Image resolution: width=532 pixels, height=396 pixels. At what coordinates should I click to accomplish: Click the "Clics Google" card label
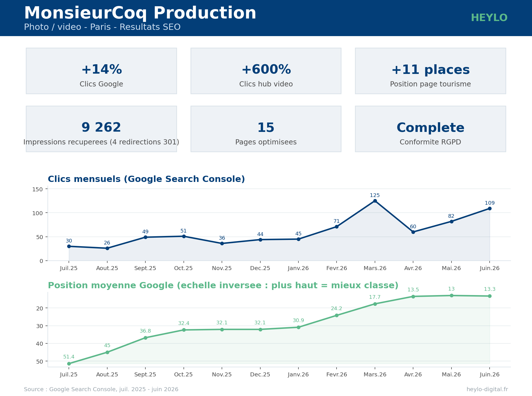pos(101,84)
